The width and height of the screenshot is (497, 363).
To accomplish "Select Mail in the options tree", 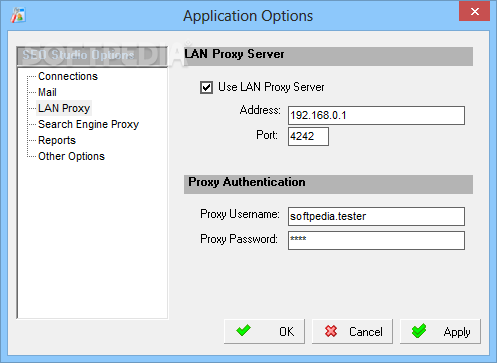I will click(x=47, y=92).
